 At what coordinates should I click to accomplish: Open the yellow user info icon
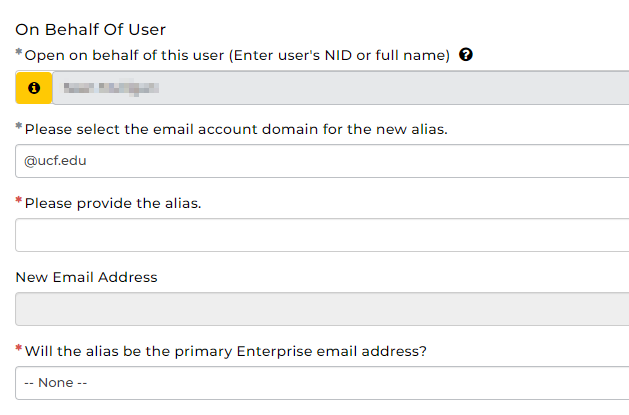coord(34,88)
